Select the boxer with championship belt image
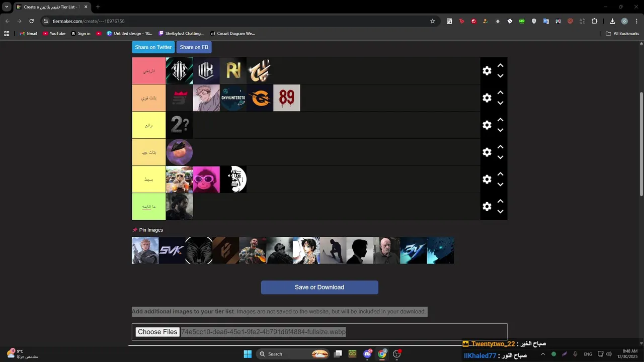Image resolution: width=644 pixels, height=362 pixels. [x=253, y=250]
